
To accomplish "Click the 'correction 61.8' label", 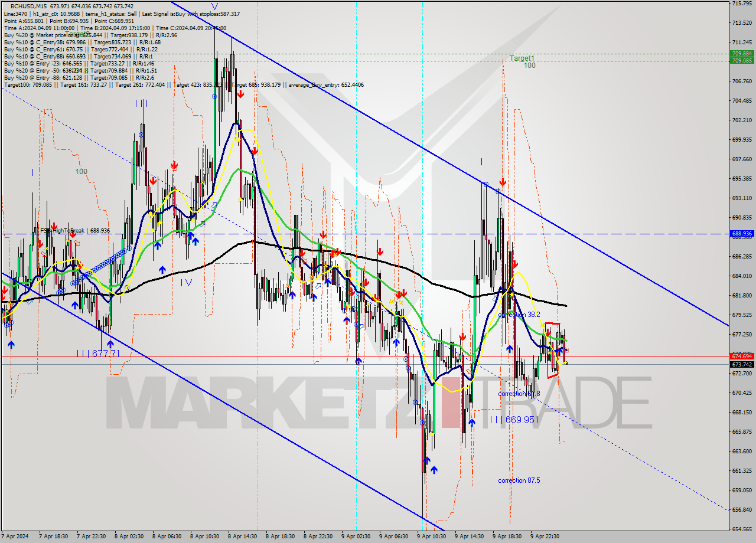I will coord(519,394).
